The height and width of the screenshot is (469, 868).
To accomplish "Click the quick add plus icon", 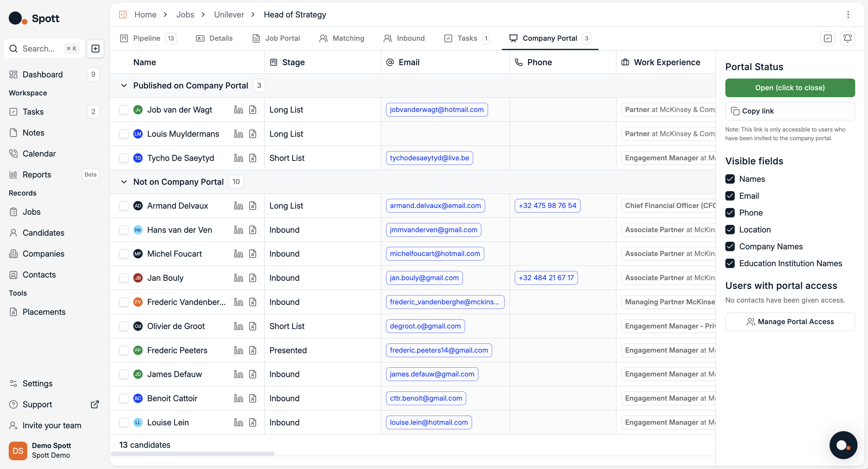I will coord(95,49).
